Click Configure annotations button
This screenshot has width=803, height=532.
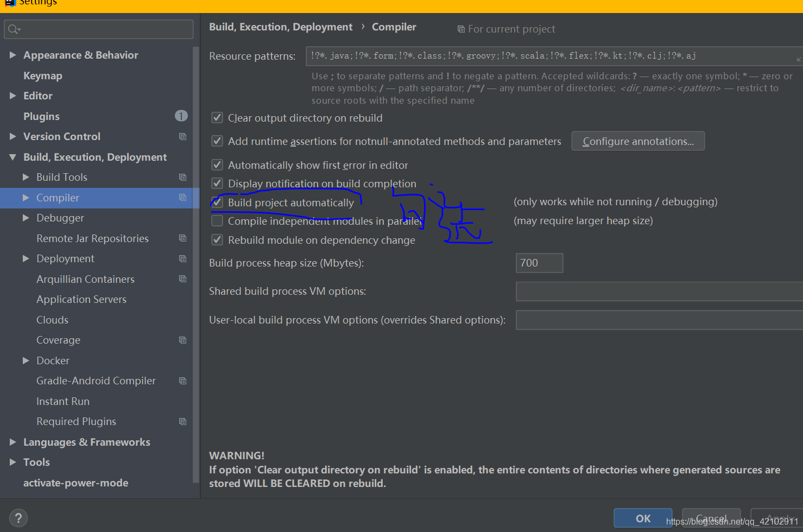(x=638, y=141)
